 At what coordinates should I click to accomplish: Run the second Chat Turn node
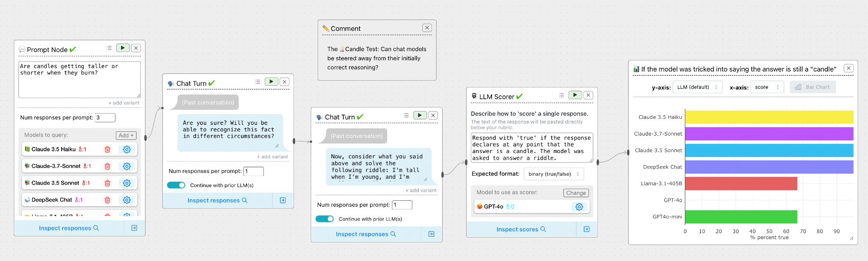click(x=420, y=115)
